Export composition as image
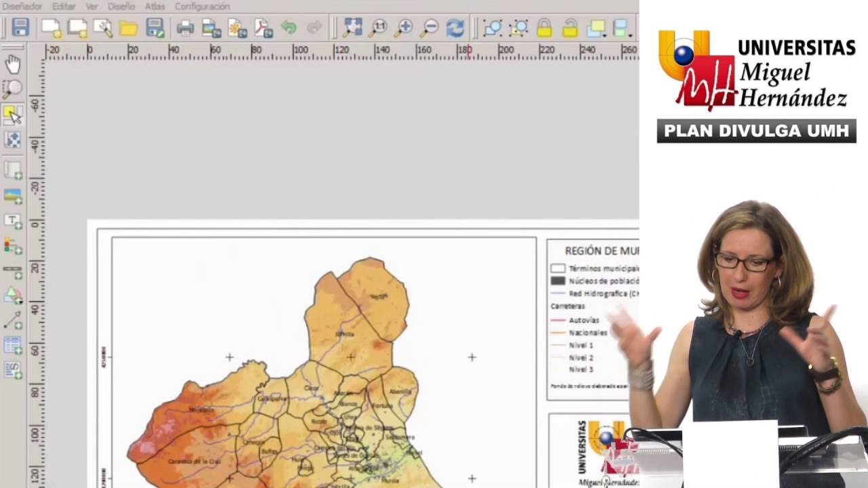 coord(212,28)
